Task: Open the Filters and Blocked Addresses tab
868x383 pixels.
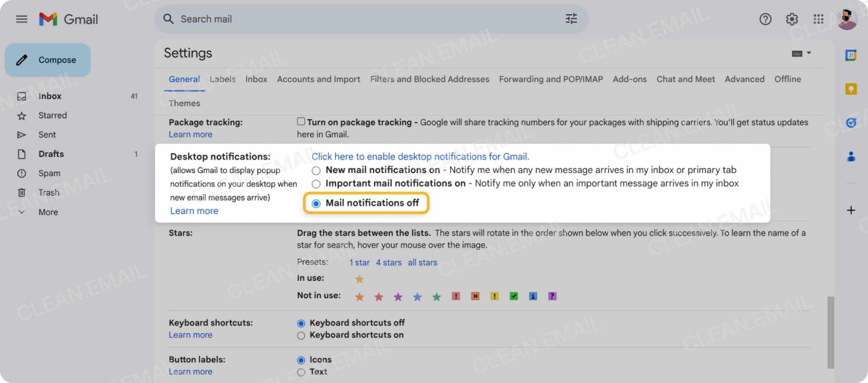Action: point(430,79)
